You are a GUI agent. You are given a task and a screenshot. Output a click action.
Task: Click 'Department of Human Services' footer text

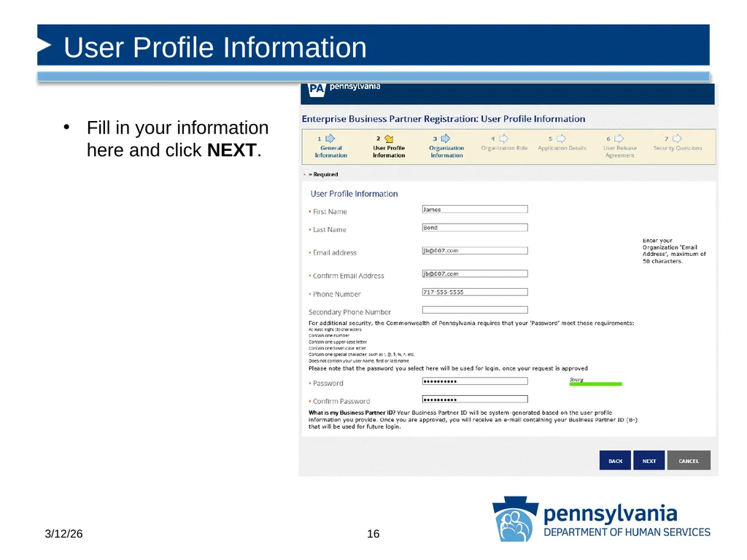[627, 532]
